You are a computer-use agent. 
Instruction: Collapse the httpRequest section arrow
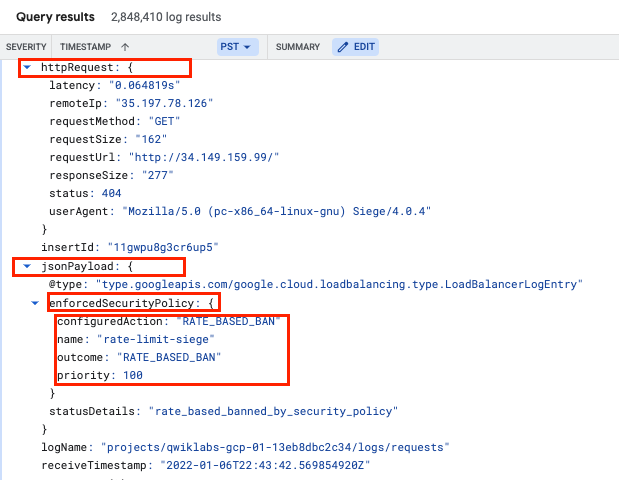pyautogui.click(x=28, y=67)
